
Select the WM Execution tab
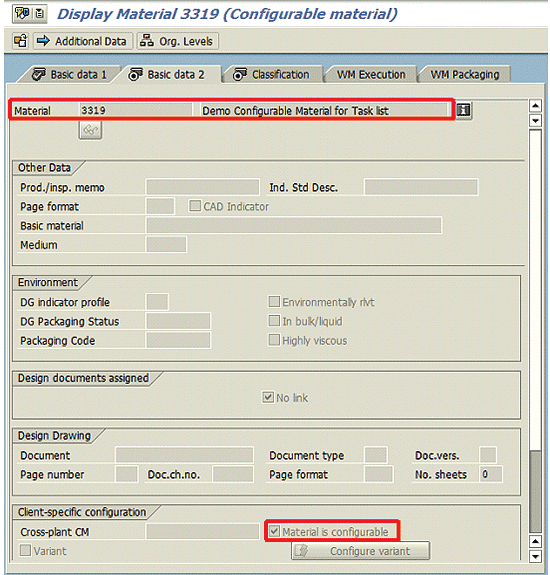pyautogui.click(x=371, y=74)
